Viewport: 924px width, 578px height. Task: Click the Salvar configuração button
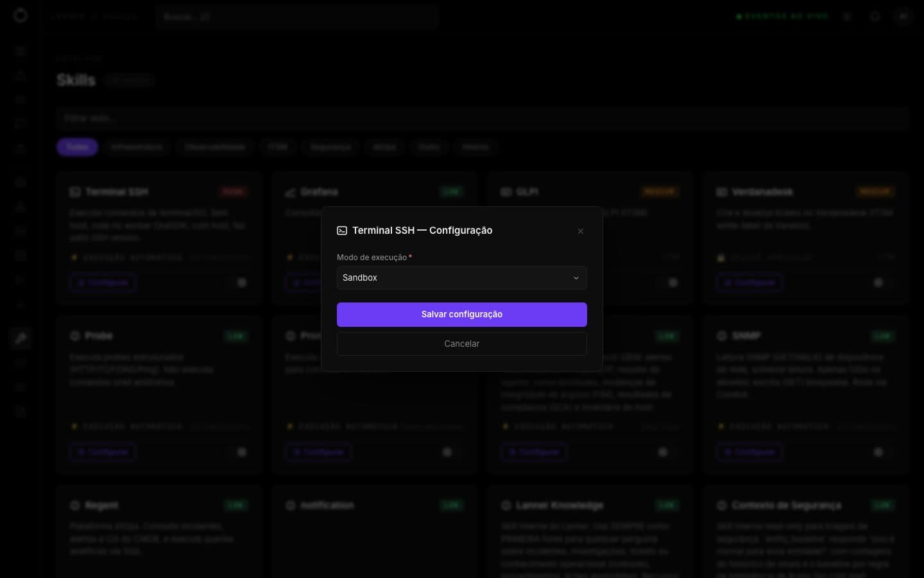click(461, 314)
